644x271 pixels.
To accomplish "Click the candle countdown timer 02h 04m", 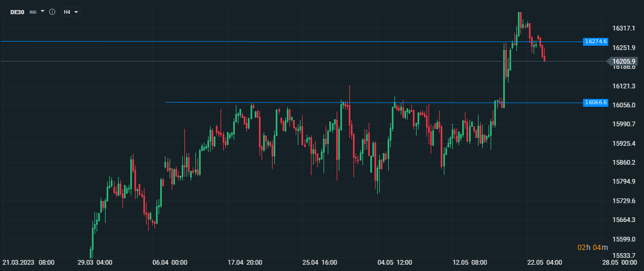I will [x=593, y=247].
